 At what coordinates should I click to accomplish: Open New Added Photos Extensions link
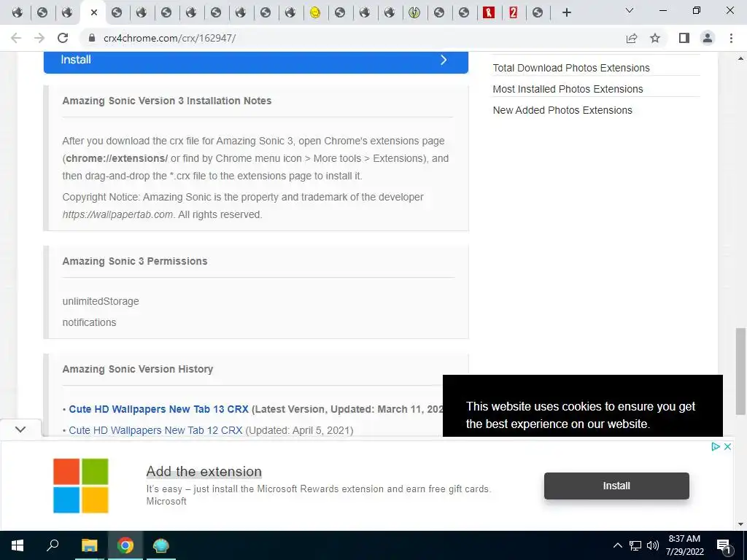(562, 110)
